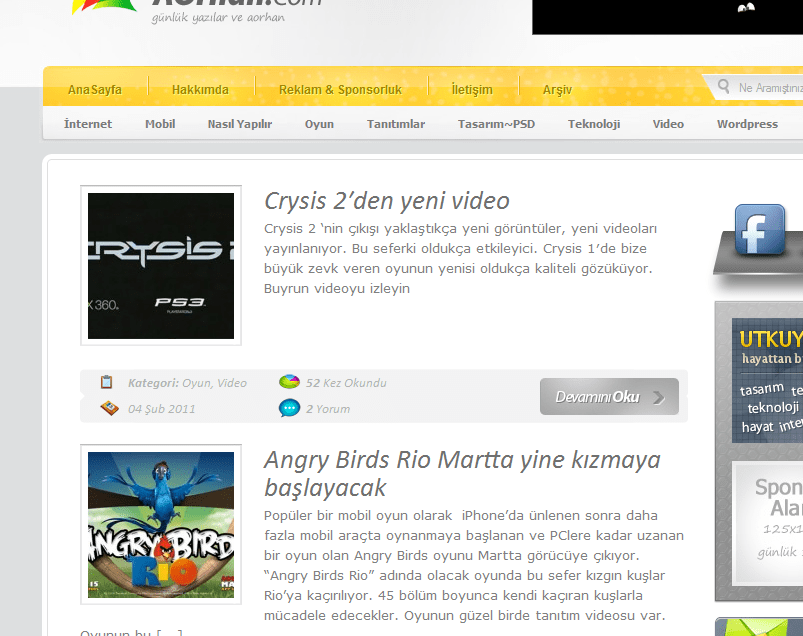The width and height of the screenshot is (803, 636).
Task: Select the Oyun category tab
Action: pos(319,124)
